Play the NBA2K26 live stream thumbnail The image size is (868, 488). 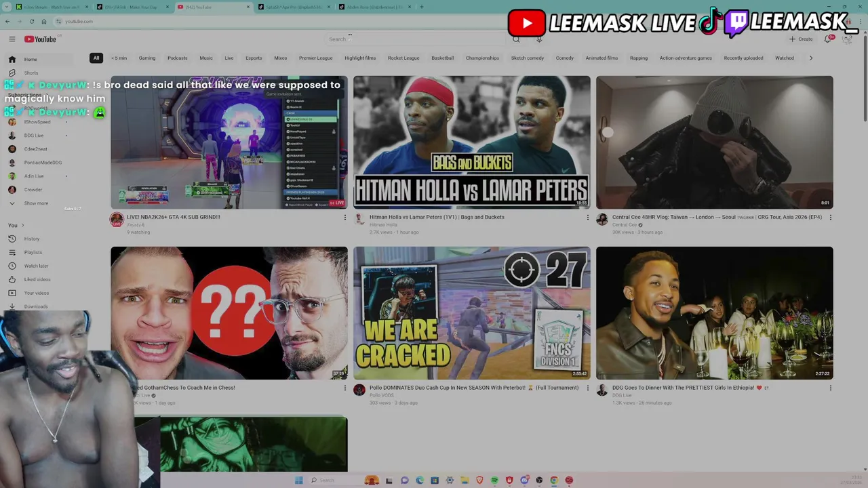[x=229, y=142]
